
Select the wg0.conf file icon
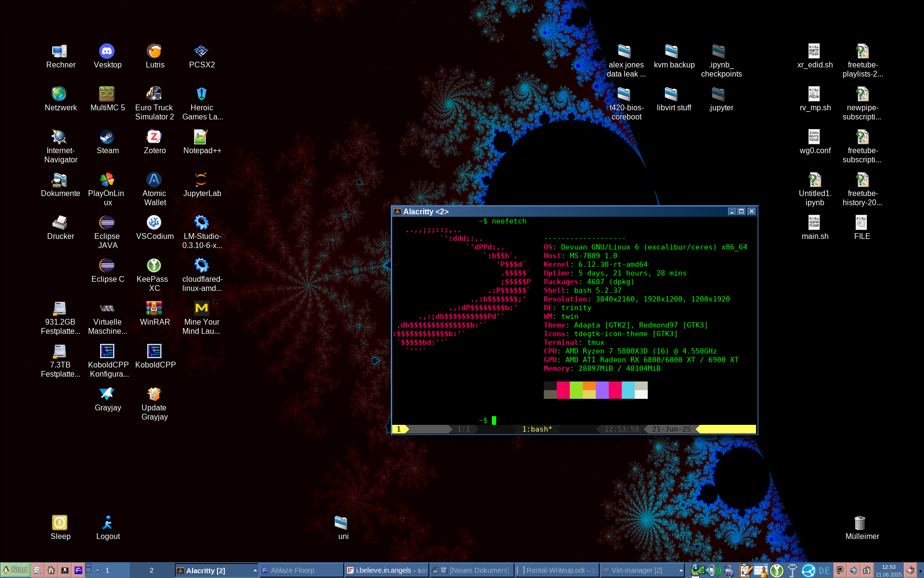point(814,142)
